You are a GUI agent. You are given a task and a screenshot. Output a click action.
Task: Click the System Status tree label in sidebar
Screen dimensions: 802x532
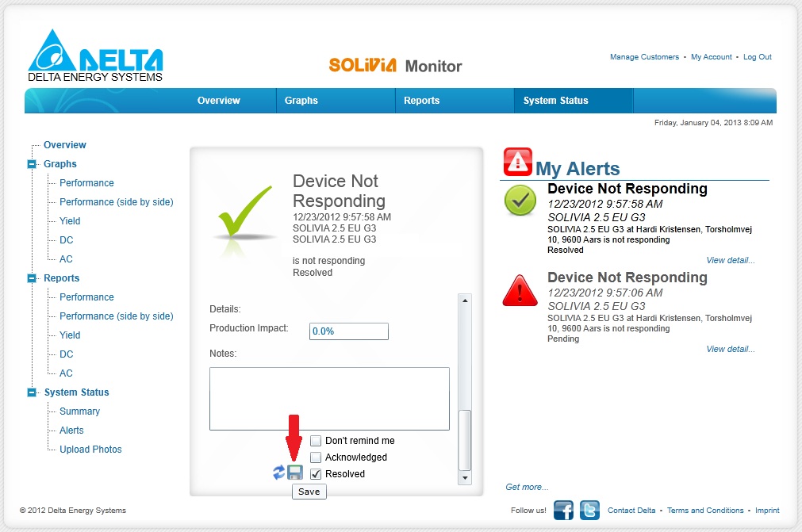[x=77, y=392]
